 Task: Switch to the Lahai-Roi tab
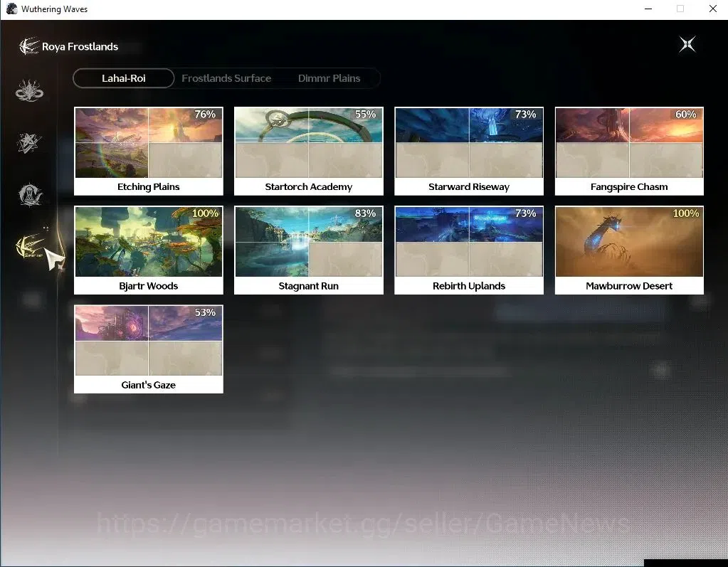click(124, 78)
